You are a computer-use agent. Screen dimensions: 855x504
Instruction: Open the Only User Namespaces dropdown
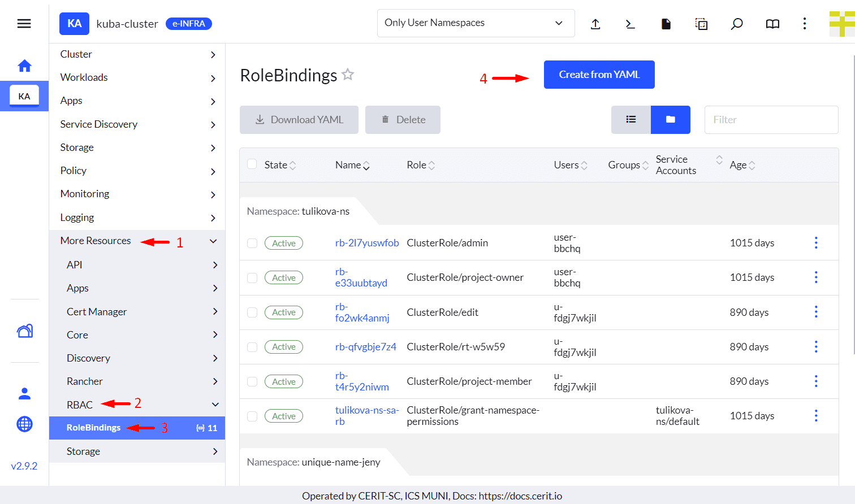pyautogui.click(x=476, y=23)
